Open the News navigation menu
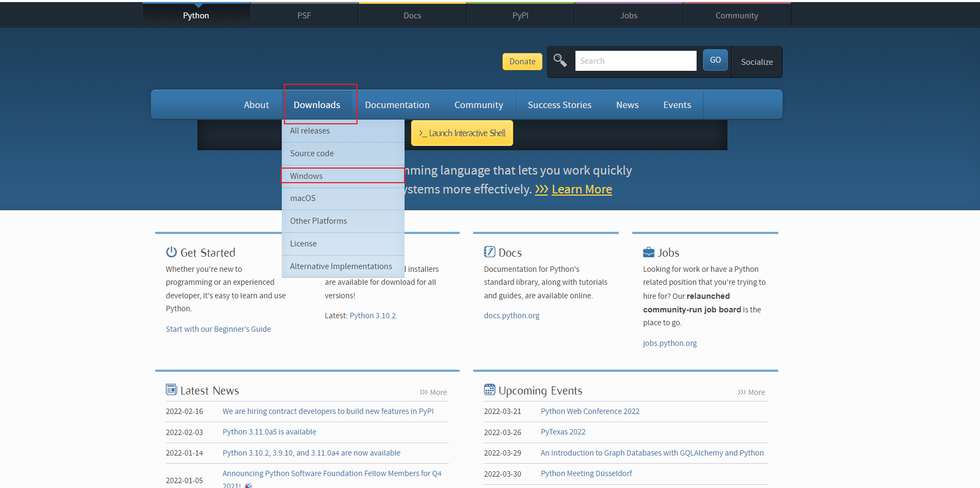980x488 pixels. (627, 105)
